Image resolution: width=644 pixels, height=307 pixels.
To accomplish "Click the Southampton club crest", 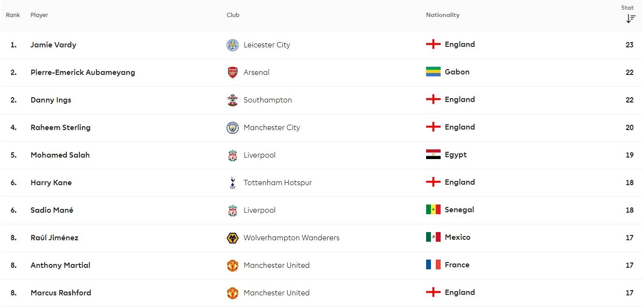I will (232, 100).
